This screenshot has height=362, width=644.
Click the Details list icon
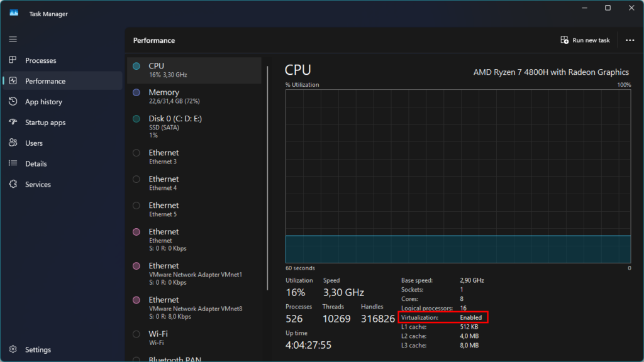click(x=13, y=163)
